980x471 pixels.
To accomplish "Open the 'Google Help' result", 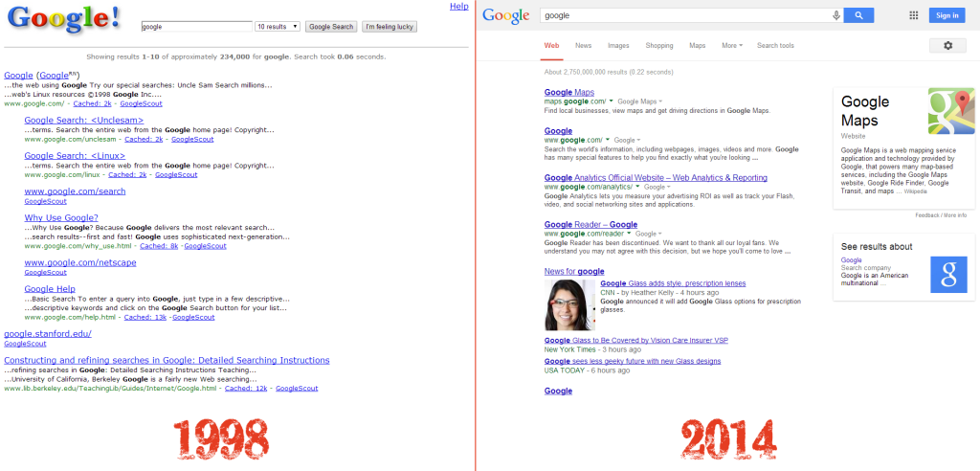I will click(50, 289).
